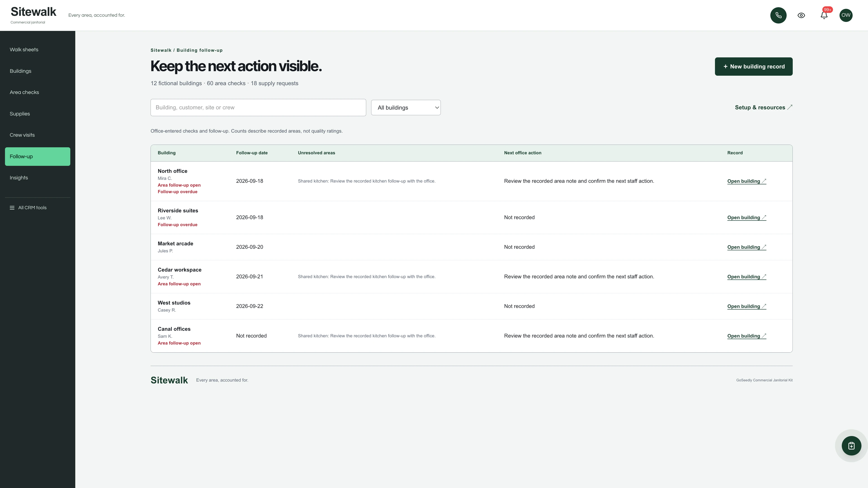Viewport: 868px width, 488px height.
Task: Click the Sitewalk / Building follow-up breadcrumb
Action: (186, 51)
